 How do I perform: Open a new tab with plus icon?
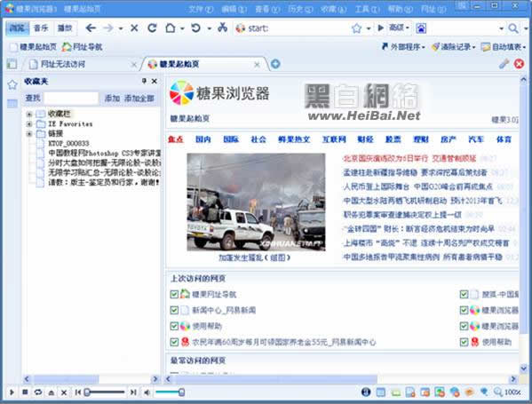click(275, 64)
